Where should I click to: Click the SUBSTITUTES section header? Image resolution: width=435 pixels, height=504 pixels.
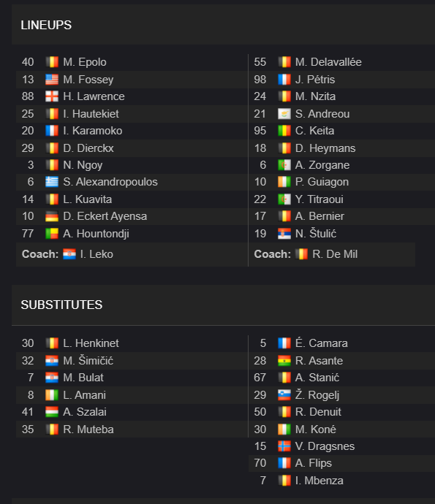(x=61, y=305)
